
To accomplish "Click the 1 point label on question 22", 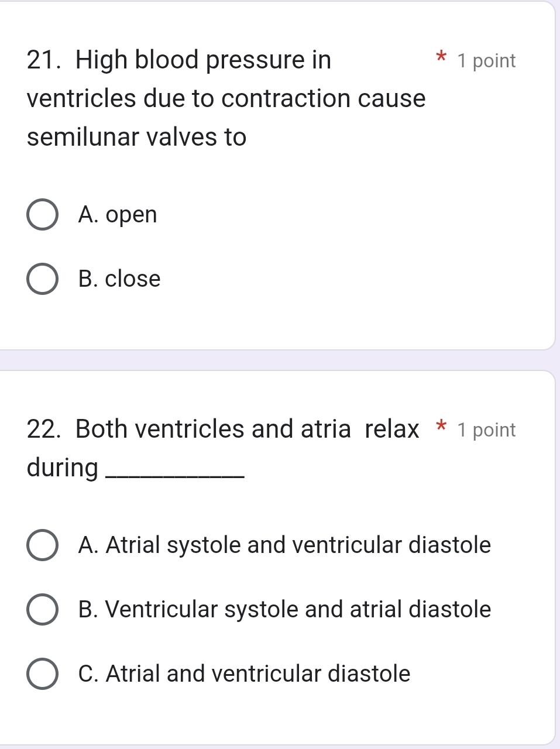I will point(486,430).
